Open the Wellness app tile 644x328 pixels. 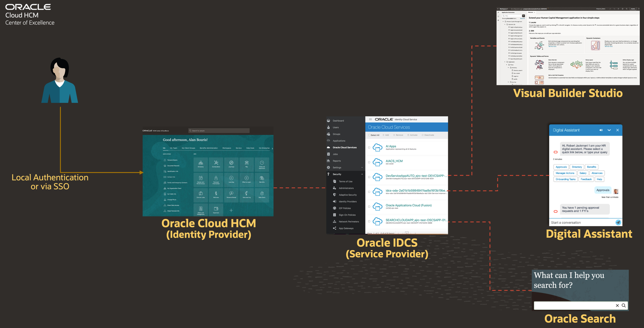click(x=216, y=195)
